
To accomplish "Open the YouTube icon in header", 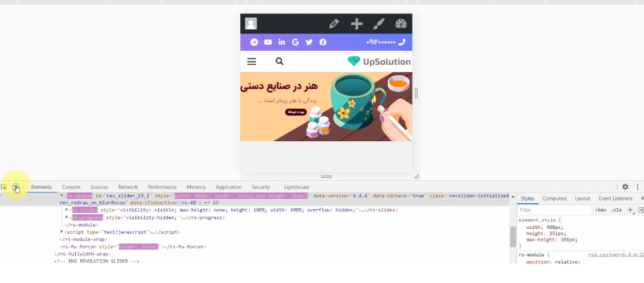I will pos(268,42).
